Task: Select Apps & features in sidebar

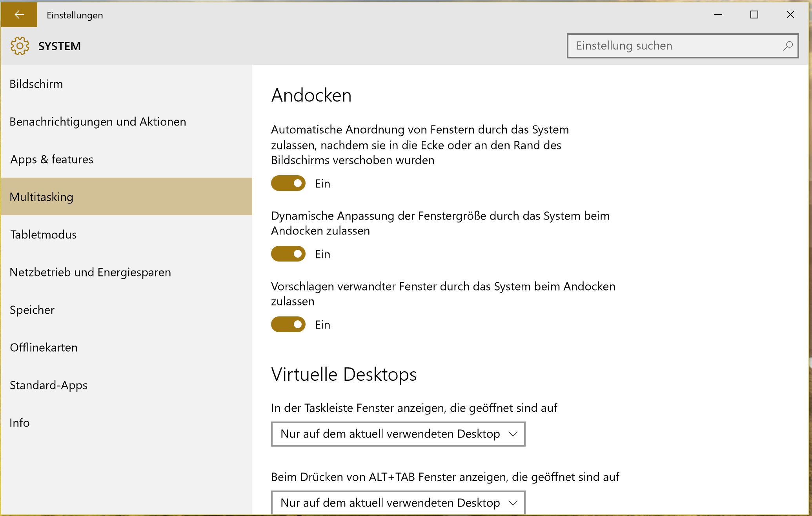Action: [126, 159]
